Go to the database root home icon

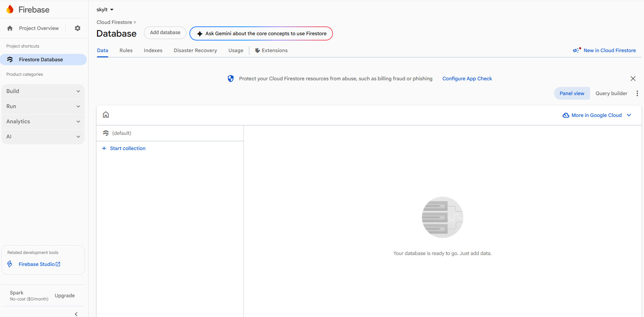coord(106,114)
